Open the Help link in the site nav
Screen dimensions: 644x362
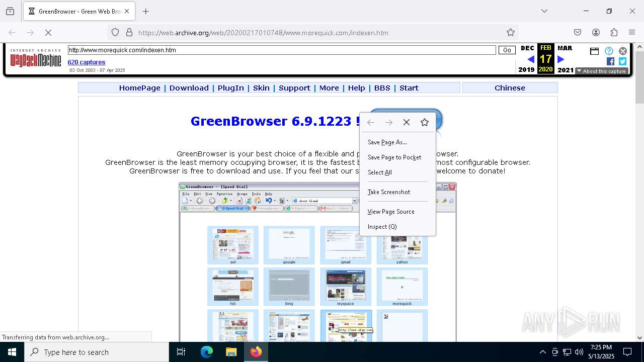[x=356, y=88]
